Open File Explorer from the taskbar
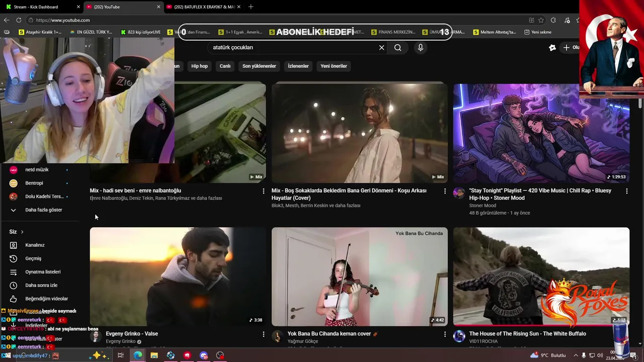Screen dimensions: 644x362 [x=154, y=355]
